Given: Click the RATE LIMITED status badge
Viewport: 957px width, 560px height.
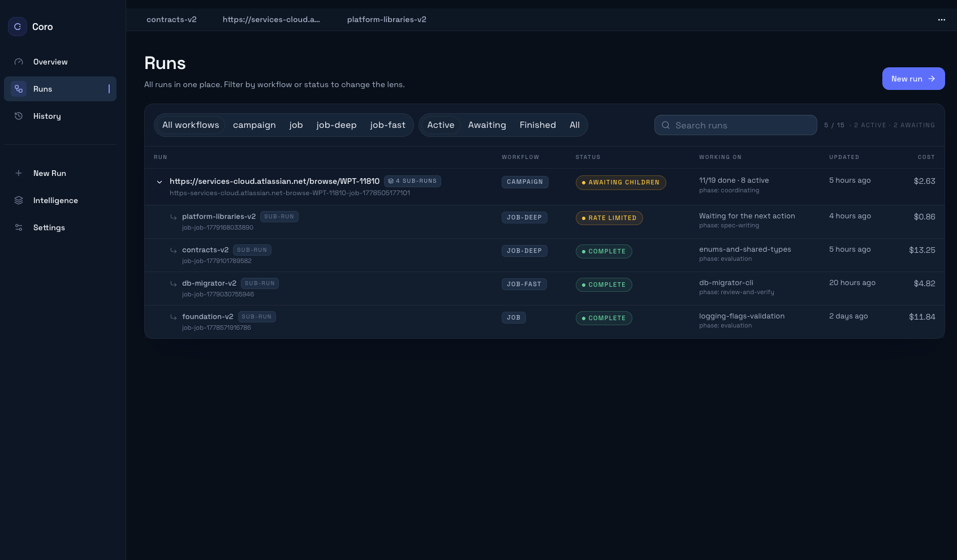Looking at the screenshot, I should [x=609, y=218].
